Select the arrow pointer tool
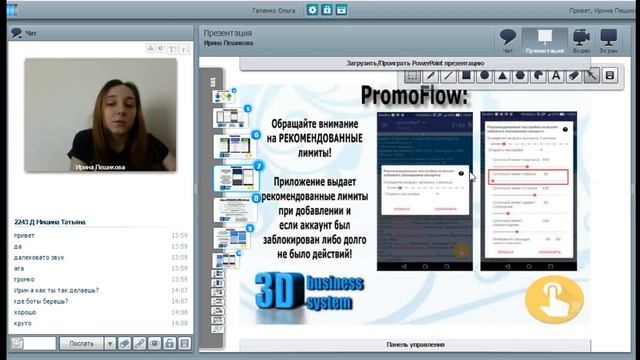This screenshot has width=640, height=360. click(592, 76)
